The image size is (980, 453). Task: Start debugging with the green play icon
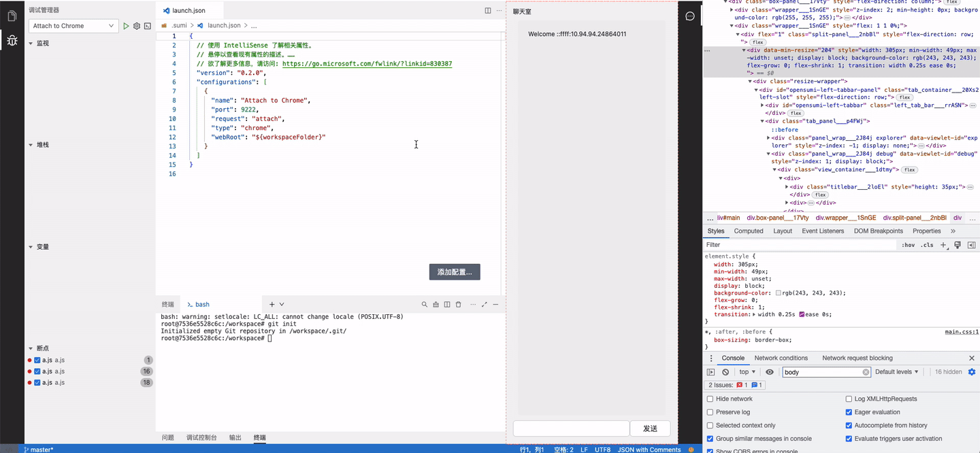126,26
